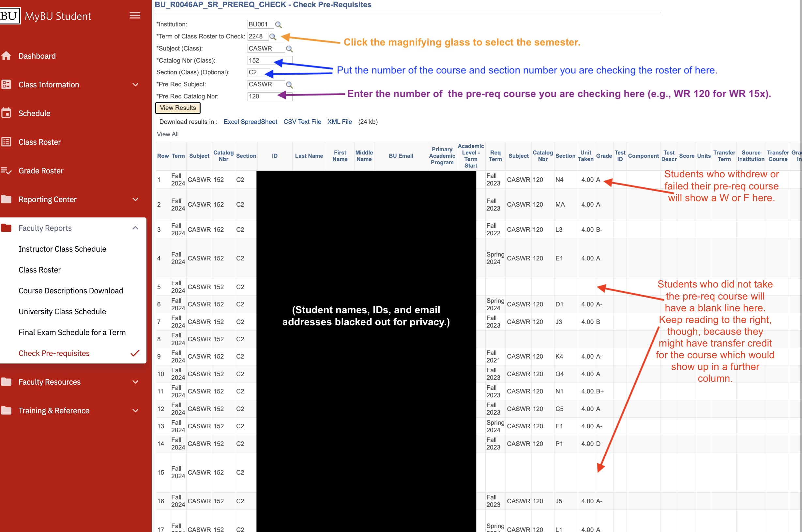Click the Transfer Term column header
Viewport: 802px width, 532px height.
(724, 156)
